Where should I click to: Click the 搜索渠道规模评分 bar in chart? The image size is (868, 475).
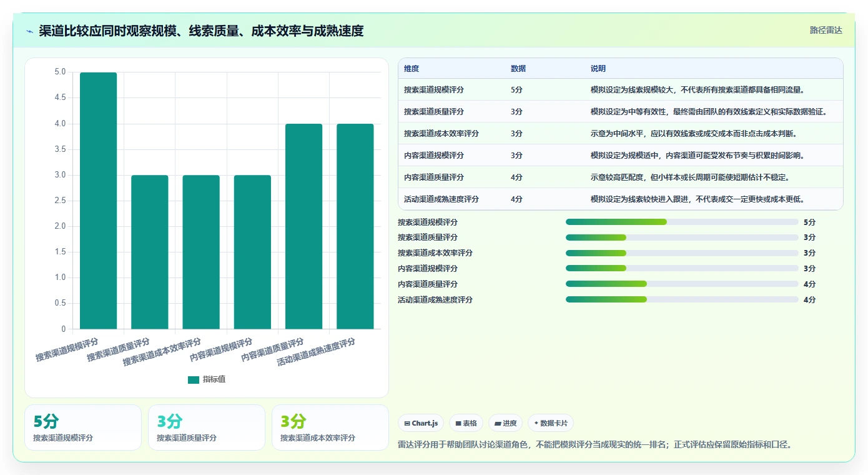coord(99,201)
